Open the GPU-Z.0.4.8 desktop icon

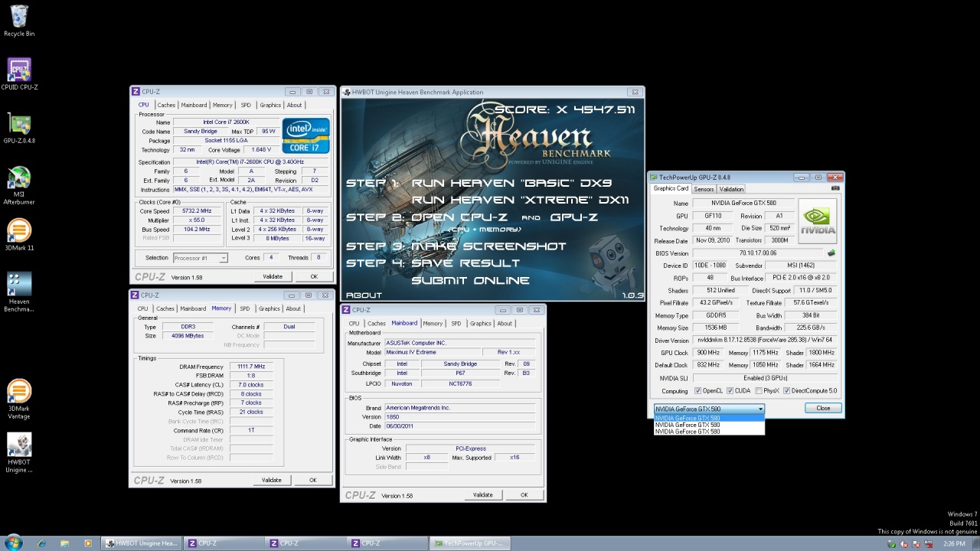[x=19, y=124]
